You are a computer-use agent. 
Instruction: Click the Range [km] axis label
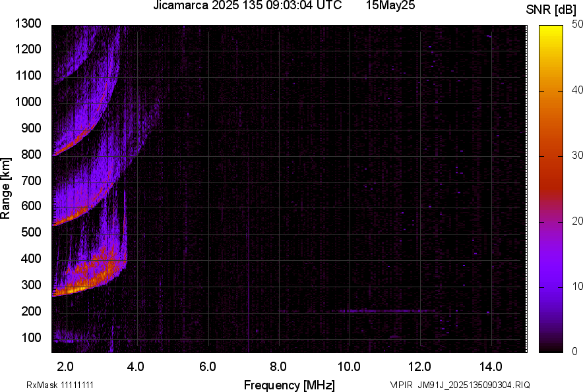(6, 188)
